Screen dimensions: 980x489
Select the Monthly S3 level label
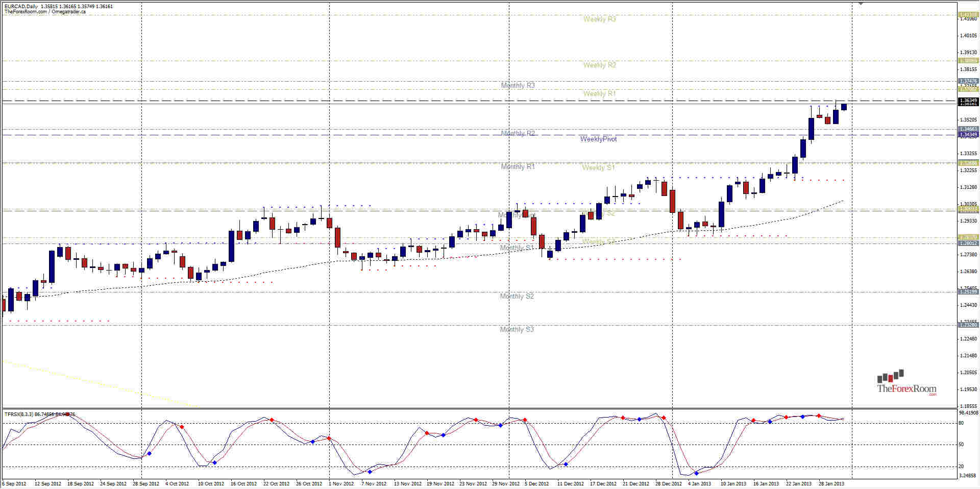tap(516, 329)
